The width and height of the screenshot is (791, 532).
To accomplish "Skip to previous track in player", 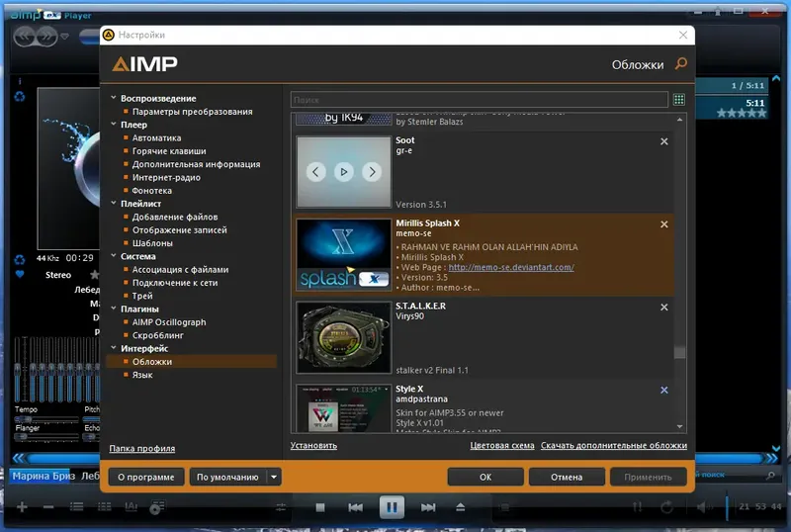I will pos(355,507).
